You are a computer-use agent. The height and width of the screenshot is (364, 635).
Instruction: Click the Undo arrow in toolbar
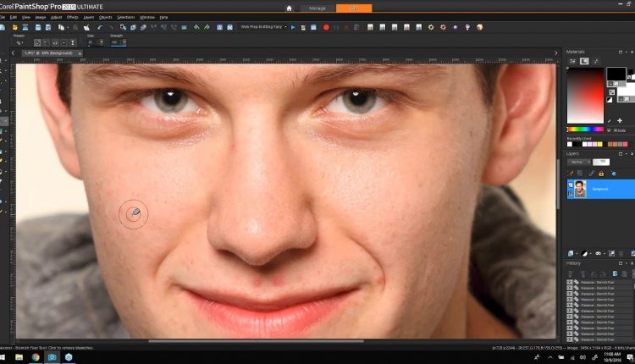(100, 28)
